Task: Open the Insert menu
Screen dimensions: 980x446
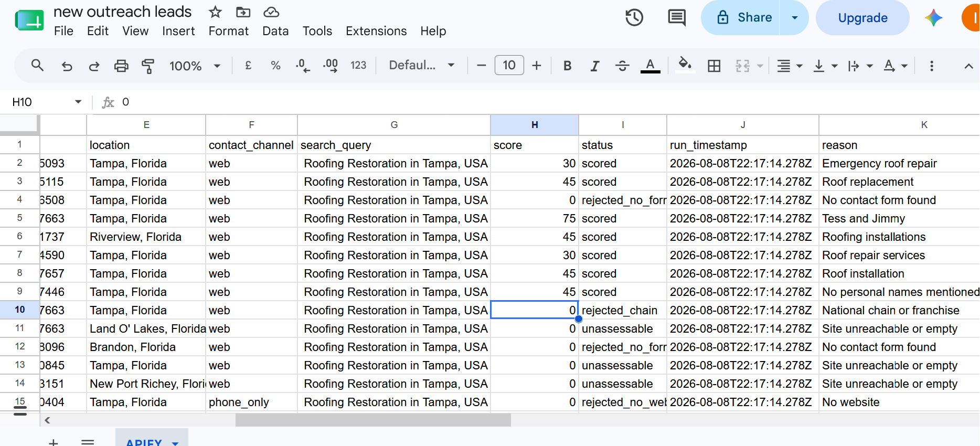Action: pyautogui.click(x=178, y=31)
